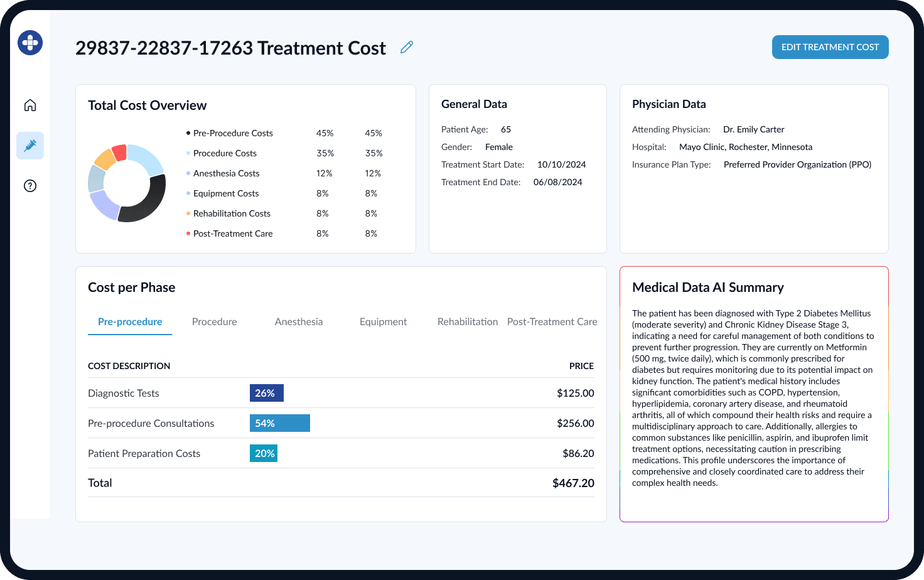Click the Post-Treatment Care red legend dot
924x580 pixels.
pyautogui.click(x=188, y=233)
